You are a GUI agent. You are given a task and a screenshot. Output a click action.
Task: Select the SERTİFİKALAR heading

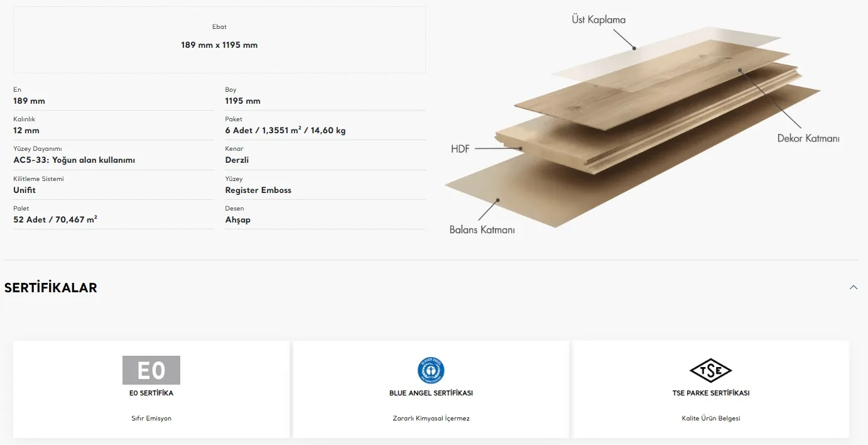[x=51, y=288]
